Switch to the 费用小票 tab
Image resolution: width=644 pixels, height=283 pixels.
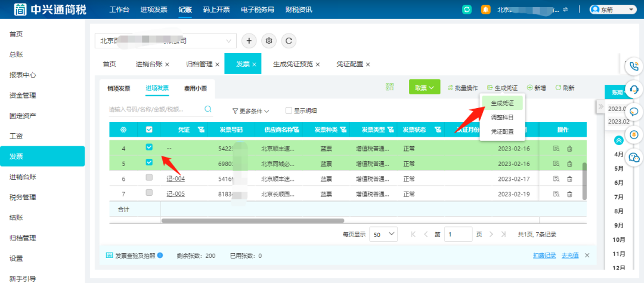pos(195,88)
